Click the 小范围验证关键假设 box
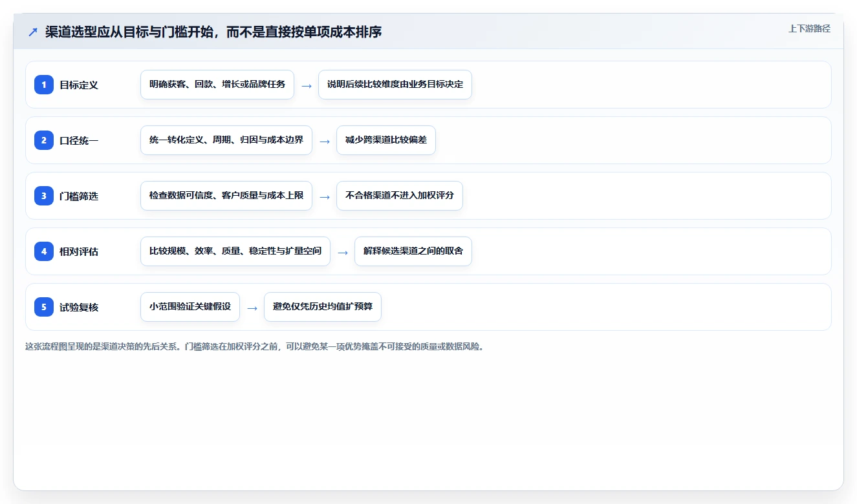Viewport: 857px width, 504px height. [x=190, y=307]
